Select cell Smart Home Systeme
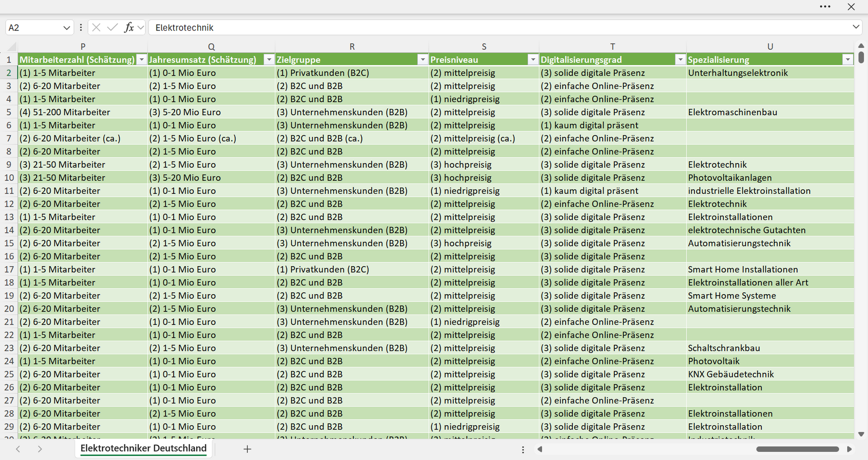Viewport: 868px width, 460px height. pos(770,296)
